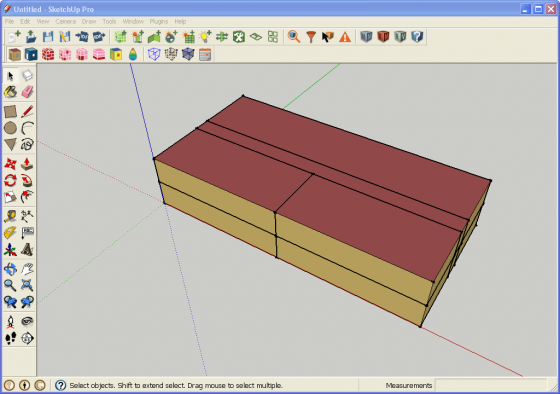Render by construction (red brick cube)
This screenshot has height=394, width=560.
[48, 54]
